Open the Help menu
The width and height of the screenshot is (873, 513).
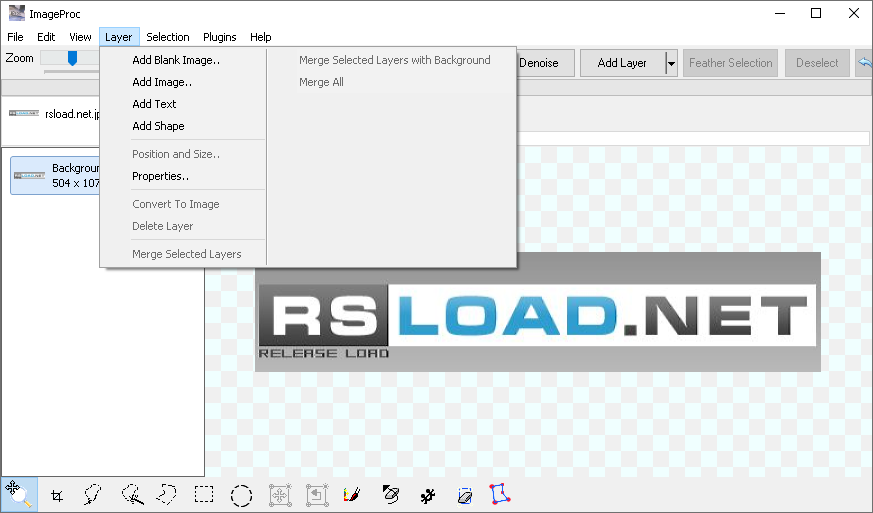point(261,37)
